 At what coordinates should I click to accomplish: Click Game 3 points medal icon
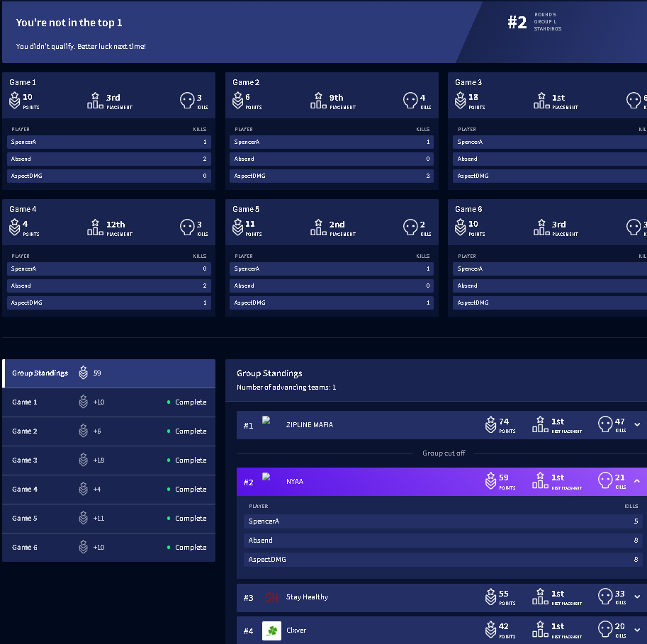tap(461, 101)
